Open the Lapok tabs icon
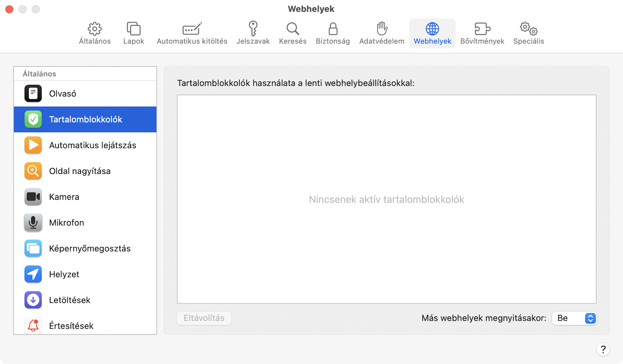Viewport: 623px width, 364px height. pos(134,29)
